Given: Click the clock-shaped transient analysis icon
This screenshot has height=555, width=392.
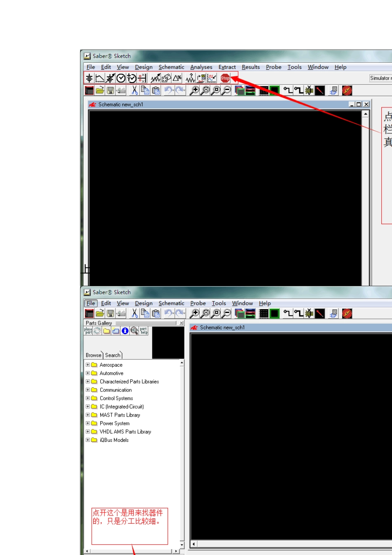Looking at the screenshot, I should (121, 78).
